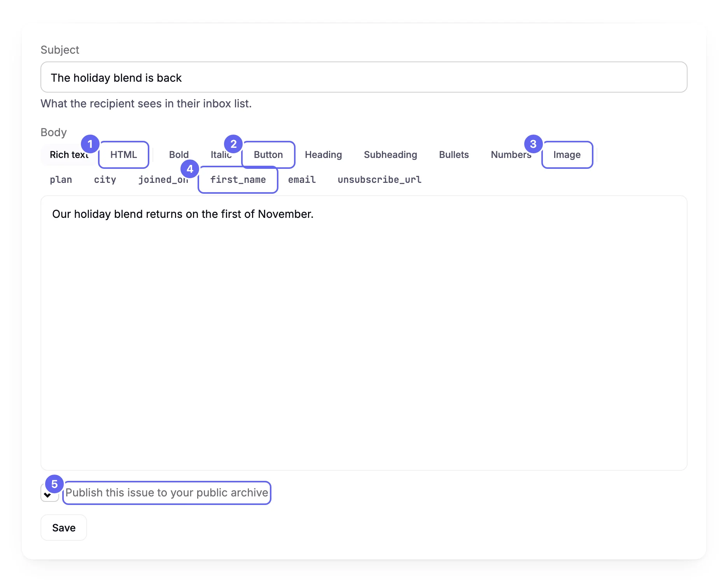
Task: Apply Italic formatting
Action: [221, 155]
